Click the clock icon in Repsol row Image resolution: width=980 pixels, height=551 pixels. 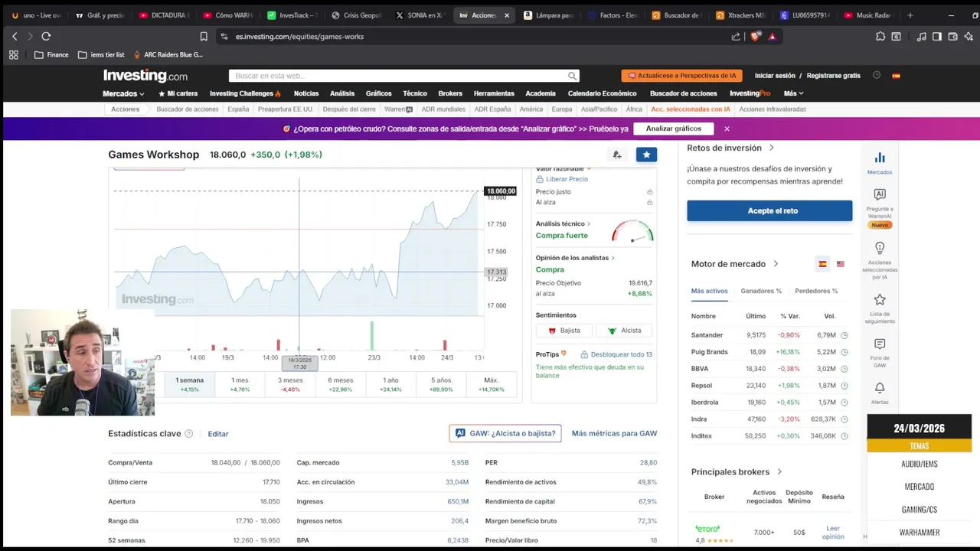point(844,386)
